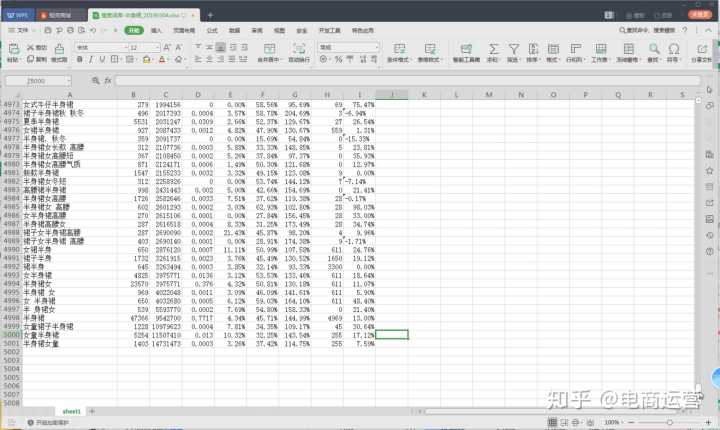Click the Share file icon
The width and height of the screenshot is (720, 430).
click(x=702, y=49)
